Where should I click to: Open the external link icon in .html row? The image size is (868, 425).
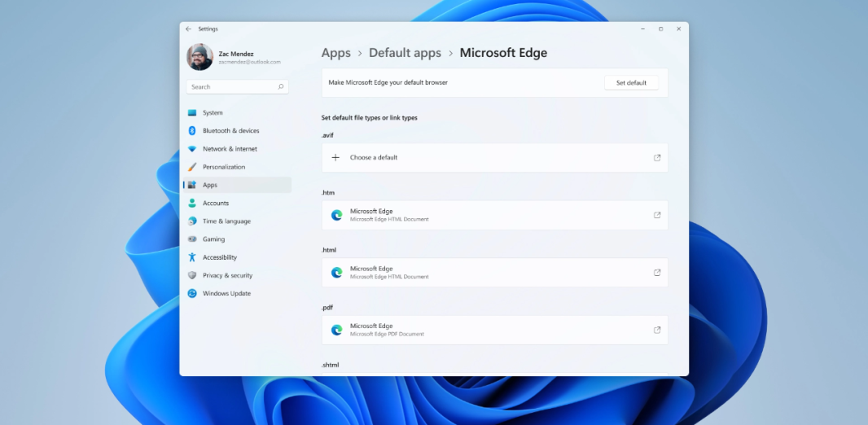click(x=657, y=273)
